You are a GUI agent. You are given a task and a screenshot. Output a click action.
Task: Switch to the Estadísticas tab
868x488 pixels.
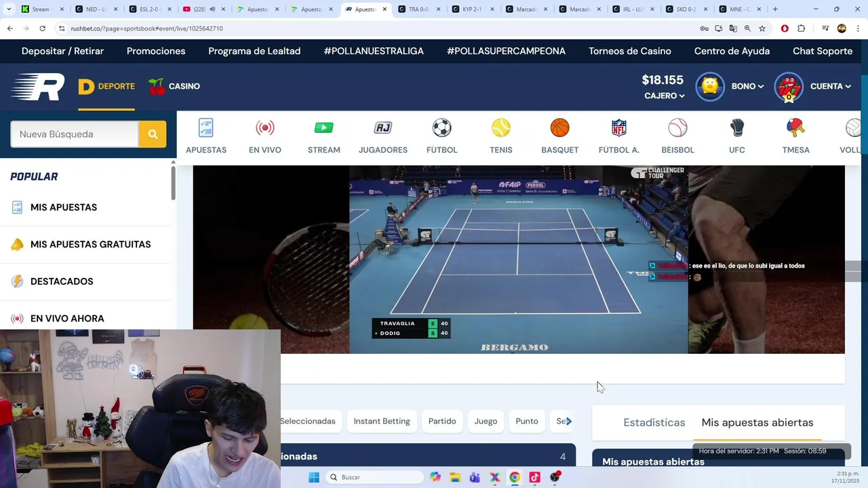click(654, 422)
